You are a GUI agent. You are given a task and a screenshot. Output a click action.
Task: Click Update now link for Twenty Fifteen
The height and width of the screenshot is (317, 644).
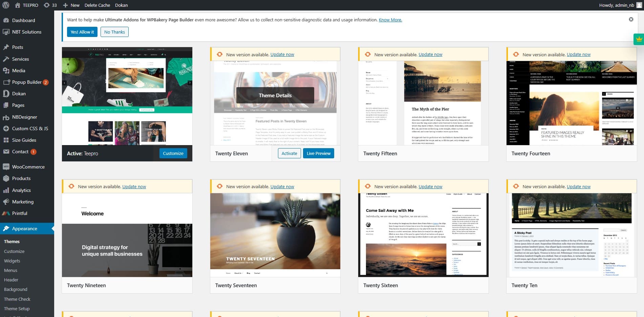pyautogui.click(x=430, y=54)
